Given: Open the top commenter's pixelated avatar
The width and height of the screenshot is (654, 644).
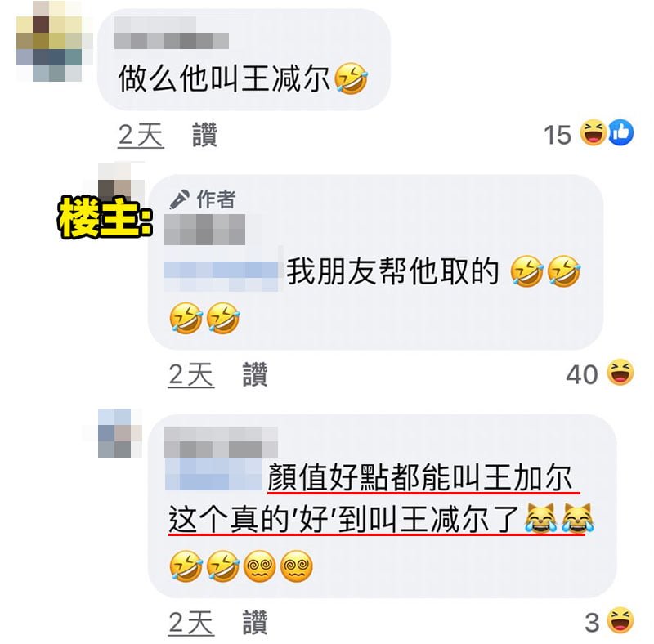Looking at the screenshot, I should [53, 41].
